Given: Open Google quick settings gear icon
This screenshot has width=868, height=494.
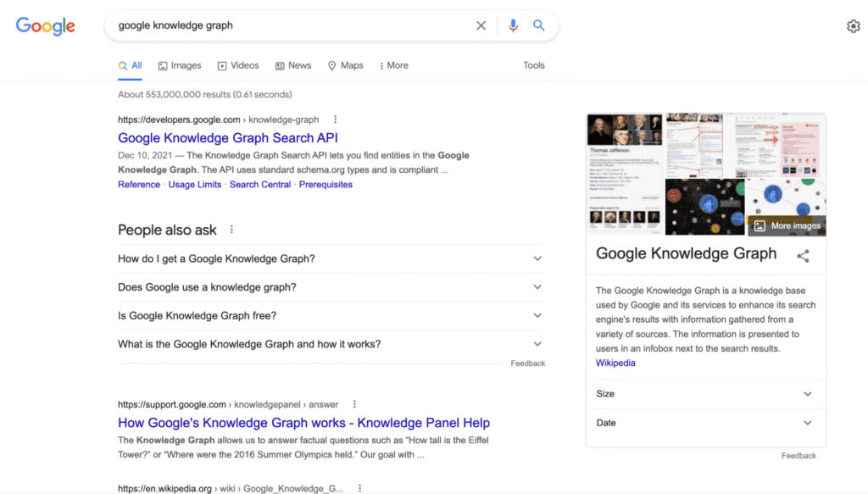Looking at the screenshot, I should 853,26.
